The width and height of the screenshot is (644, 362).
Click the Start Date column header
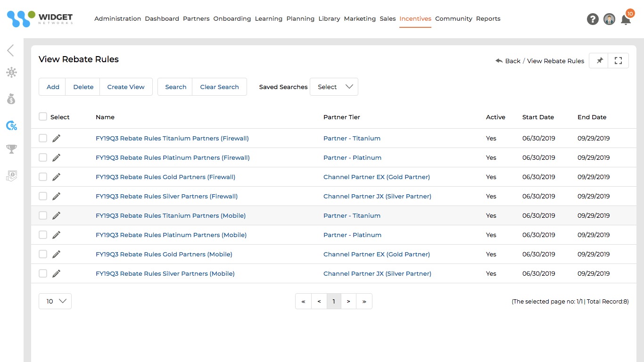(538, 117)
